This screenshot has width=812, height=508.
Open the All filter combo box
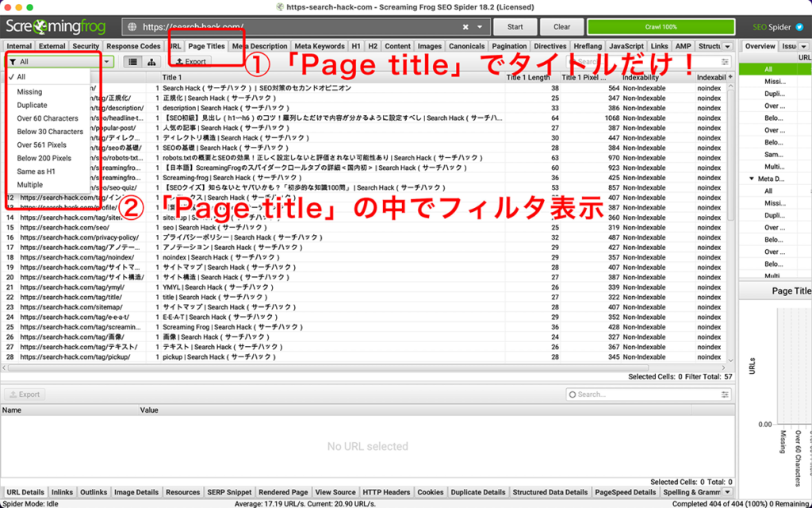pos(59,62)
